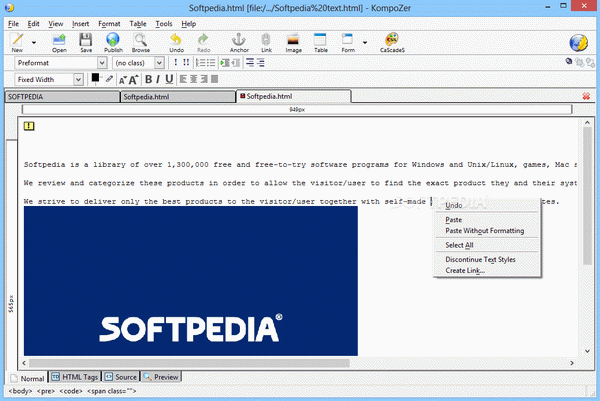Insert an image via the Image icon
600x401 pixels.
[293, 41]
